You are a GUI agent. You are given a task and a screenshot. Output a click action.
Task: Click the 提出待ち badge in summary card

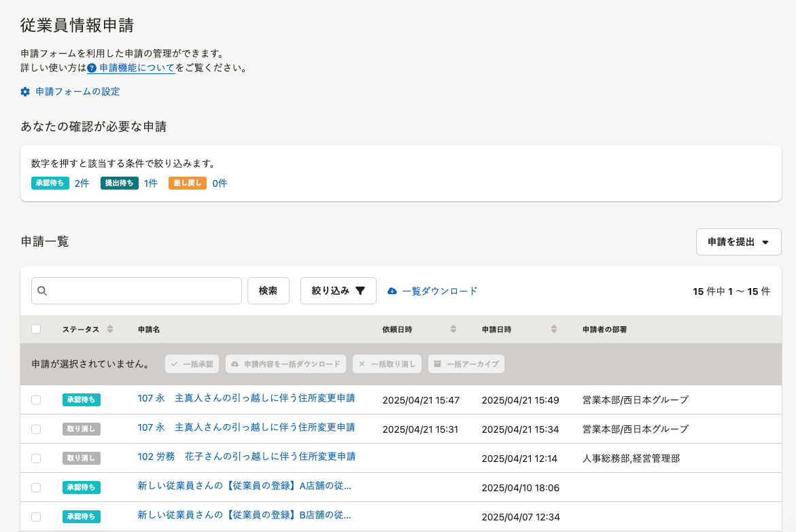[120, 183]
